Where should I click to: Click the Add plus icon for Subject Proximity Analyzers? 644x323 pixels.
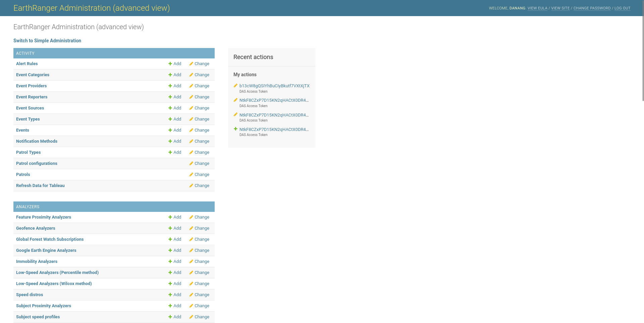[170, 306]
